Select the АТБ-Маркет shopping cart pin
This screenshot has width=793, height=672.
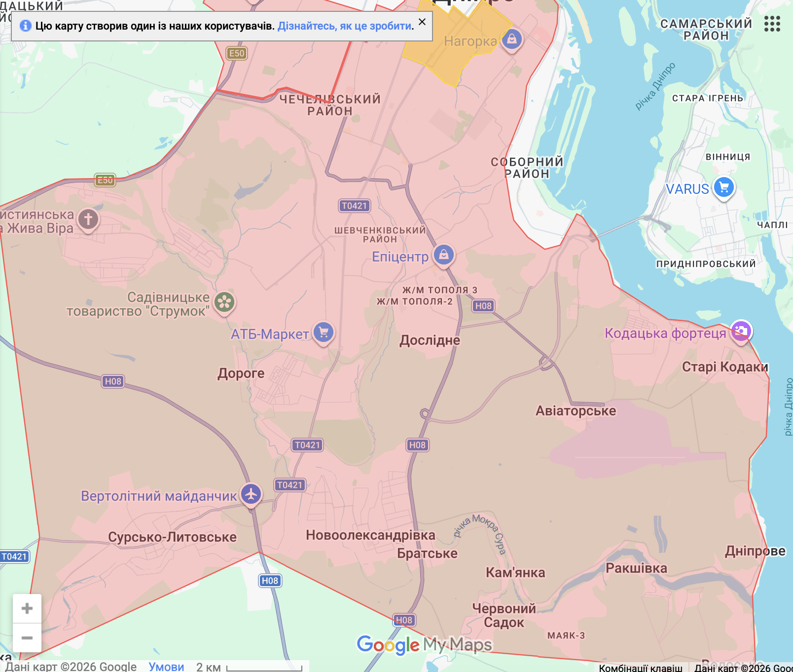[x=324, y=332]
